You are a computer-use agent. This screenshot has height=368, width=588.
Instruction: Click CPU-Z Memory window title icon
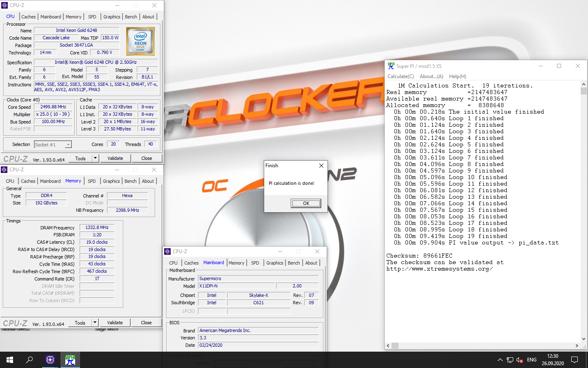click(4, 170)
